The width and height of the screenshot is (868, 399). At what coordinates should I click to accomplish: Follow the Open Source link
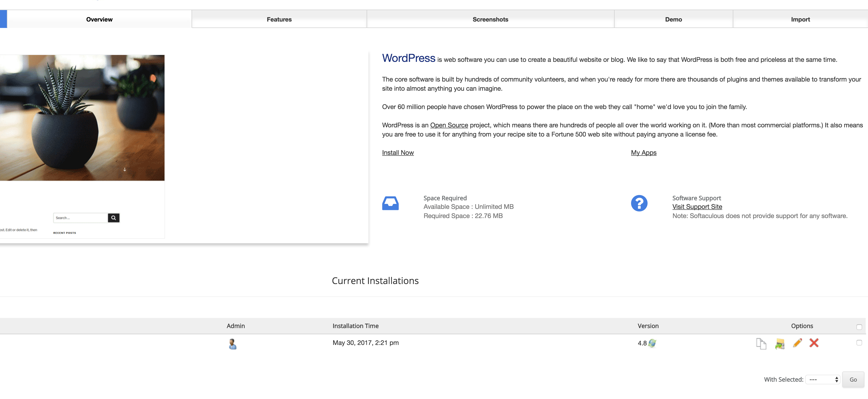pyautogui.click(x=449, y=125)
